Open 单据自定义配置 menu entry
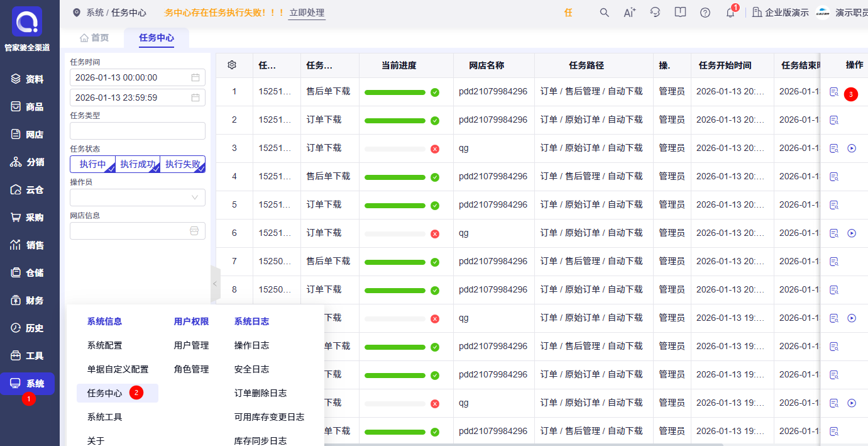The height and width of the screenshot is (446, 868). point(118,369)
